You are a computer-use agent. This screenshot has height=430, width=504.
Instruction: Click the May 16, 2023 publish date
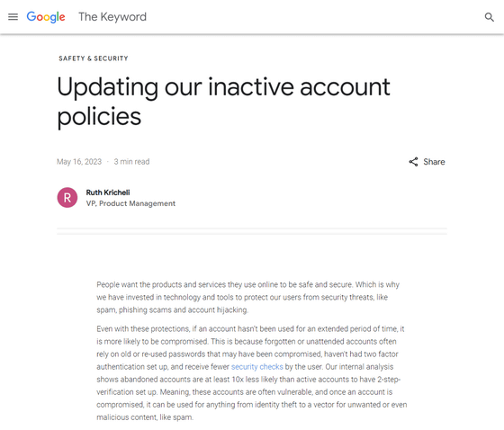79,162
